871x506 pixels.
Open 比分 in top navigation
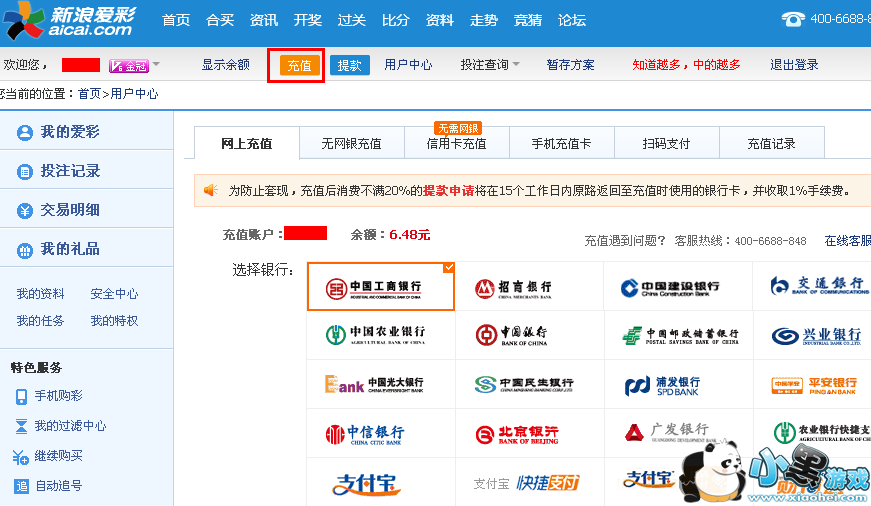[x=396, y=21]
